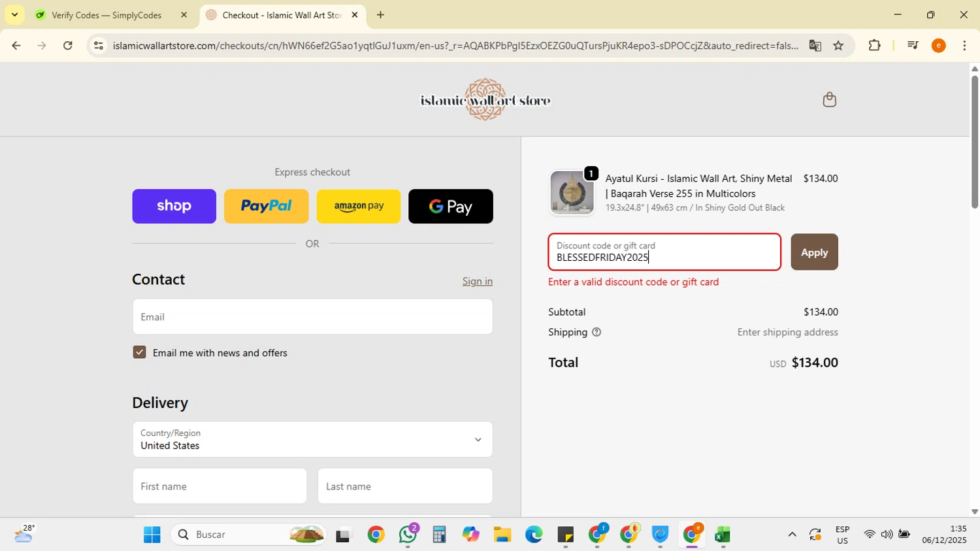The image size is (980, 551).
Task: Reload the checkout page
Action: (68, 46)
